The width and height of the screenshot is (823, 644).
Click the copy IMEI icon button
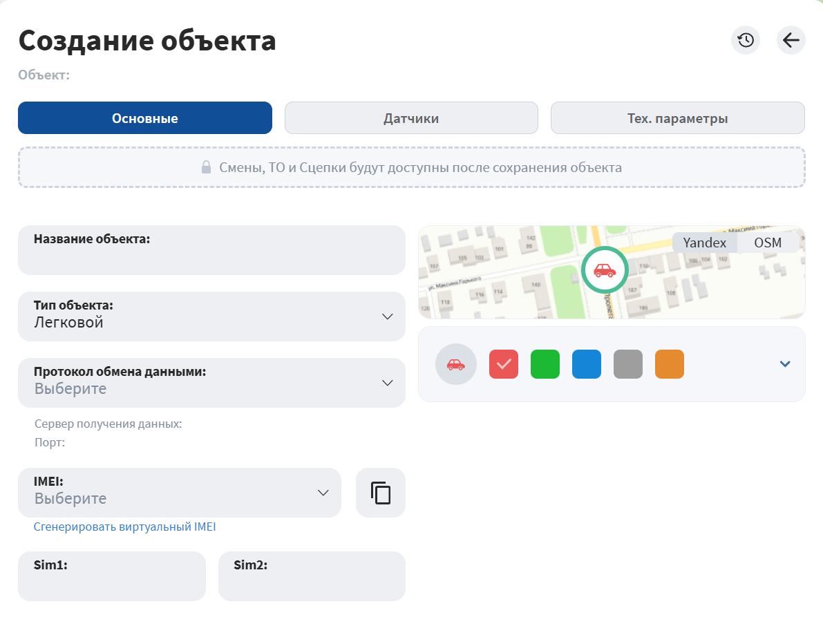(x=381, y=493)
